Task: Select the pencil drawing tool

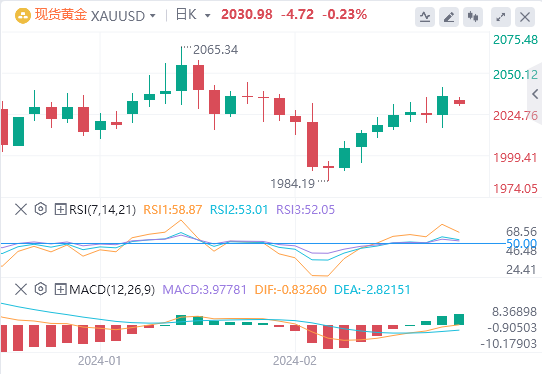Action: coord(449,17)
